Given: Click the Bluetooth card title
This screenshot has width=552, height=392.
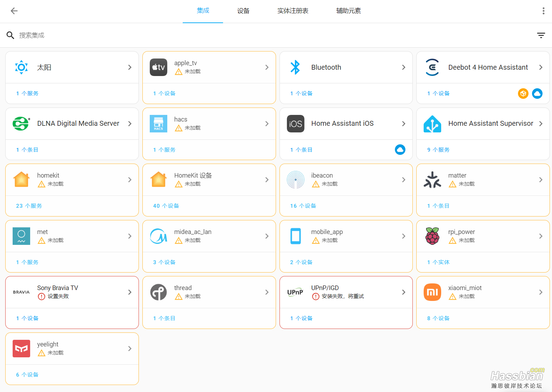Looking at the screenshot, I should (x=326, y=67).
